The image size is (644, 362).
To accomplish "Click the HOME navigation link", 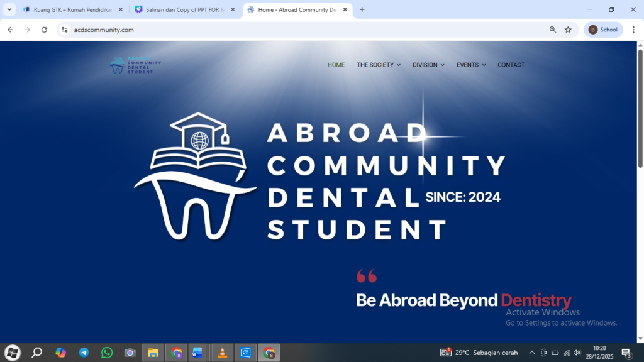I will [336, 65].
